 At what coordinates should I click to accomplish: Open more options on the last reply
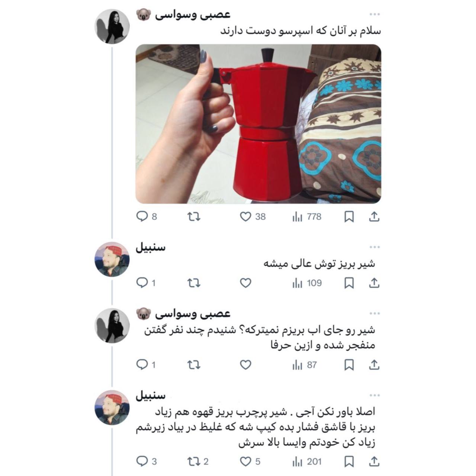[375, 395]
